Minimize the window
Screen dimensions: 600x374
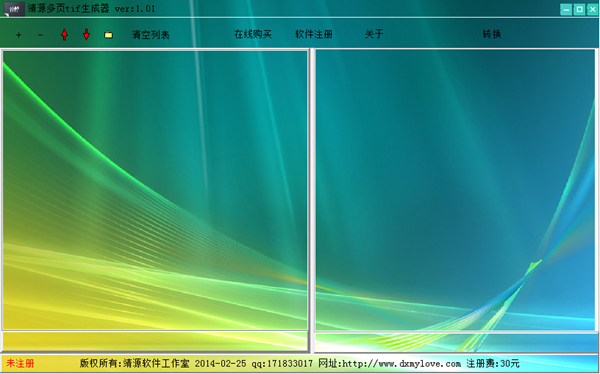(x=566, y=10)
